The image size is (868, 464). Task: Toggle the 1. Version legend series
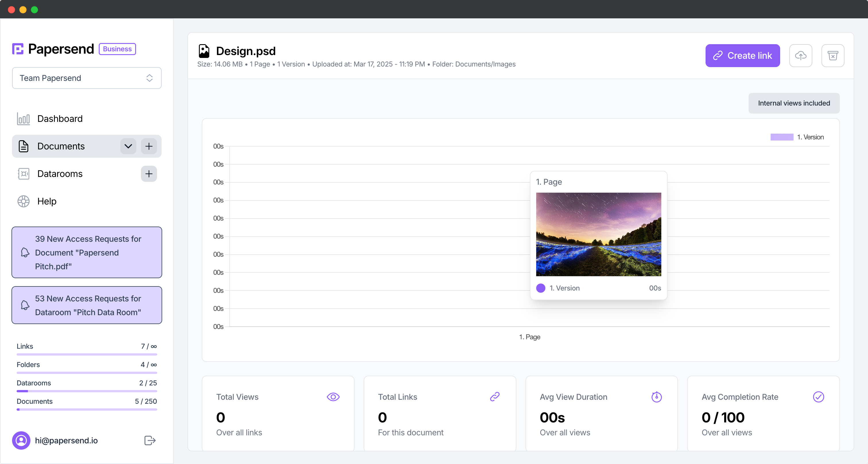(x=797, y=137)
